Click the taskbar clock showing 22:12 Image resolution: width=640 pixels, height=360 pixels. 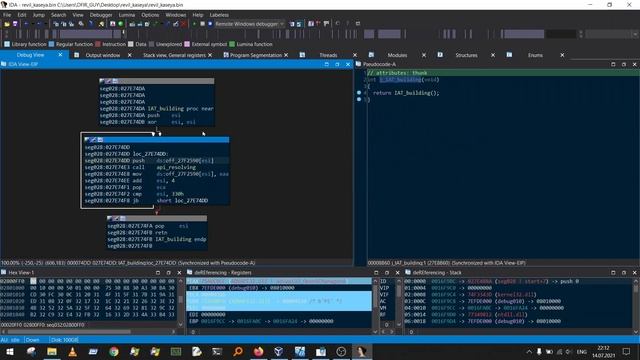point(603,351)
